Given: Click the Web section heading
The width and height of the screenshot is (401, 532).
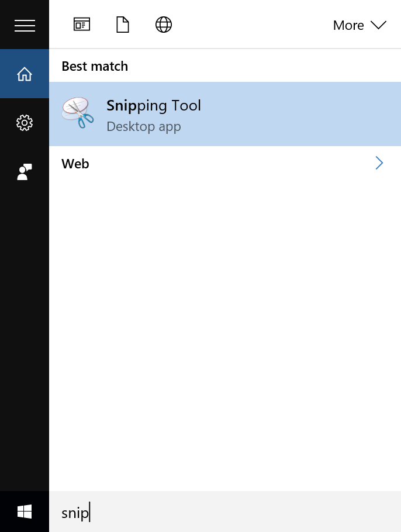Looking at the screenshot, I should click(75, 164).
